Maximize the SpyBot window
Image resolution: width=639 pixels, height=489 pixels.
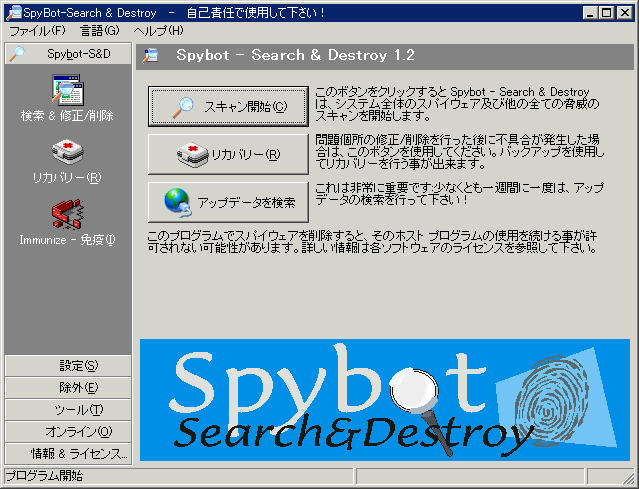click(x=606, y=13)
